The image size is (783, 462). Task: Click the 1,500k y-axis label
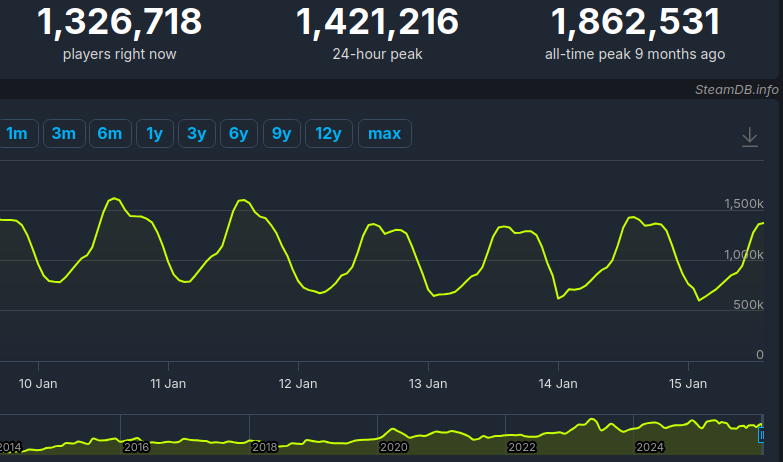coord(744,204)
